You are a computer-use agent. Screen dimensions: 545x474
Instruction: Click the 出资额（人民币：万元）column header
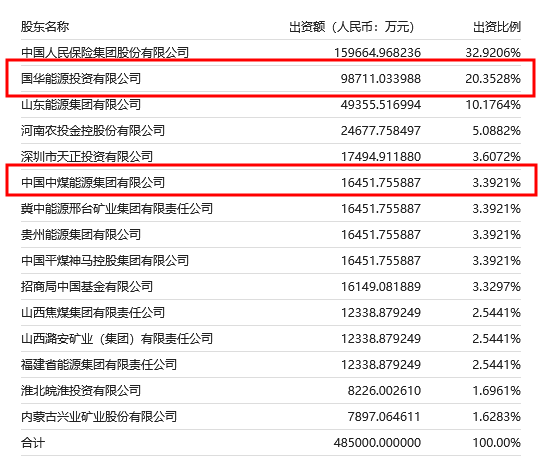[351, 27]
